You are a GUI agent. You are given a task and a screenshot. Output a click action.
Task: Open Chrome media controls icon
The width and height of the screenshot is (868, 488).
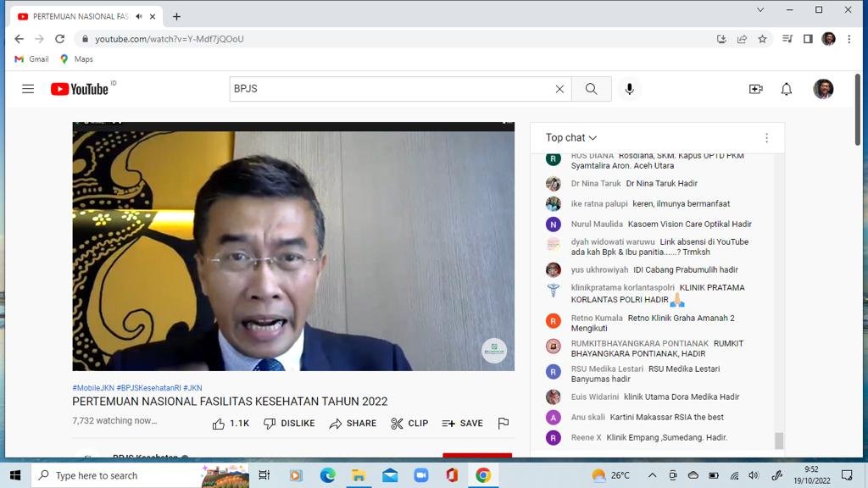[x=787, y=39]
